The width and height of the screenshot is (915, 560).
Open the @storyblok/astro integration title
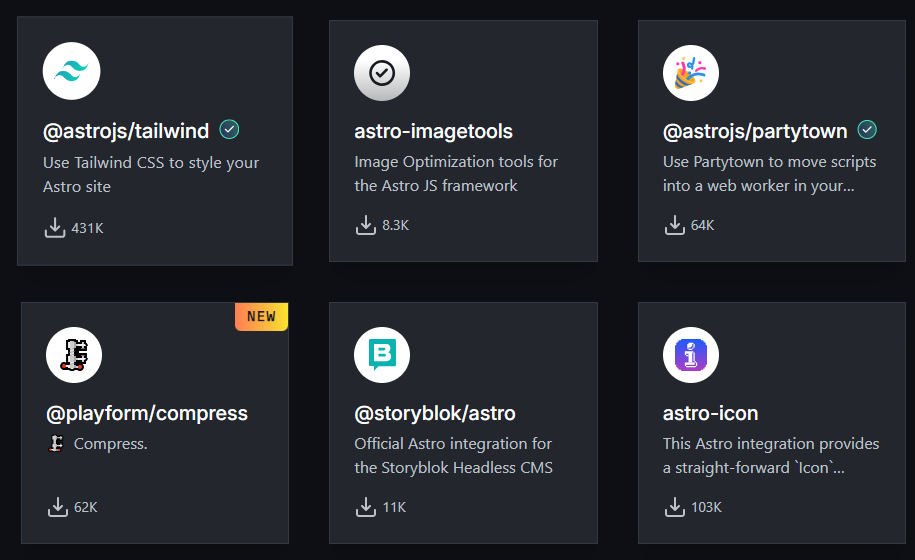click(435, 413)
